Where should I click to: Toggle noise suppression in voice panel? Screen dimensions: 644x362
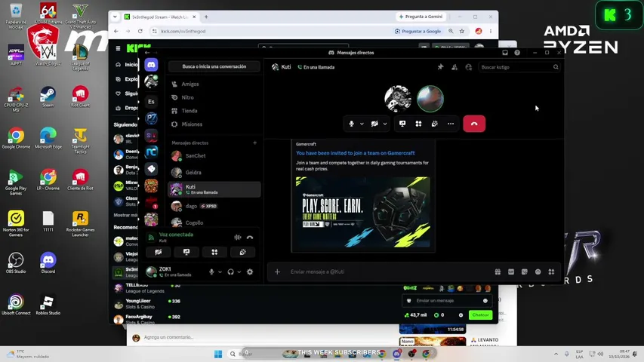(x=237, y=238)
